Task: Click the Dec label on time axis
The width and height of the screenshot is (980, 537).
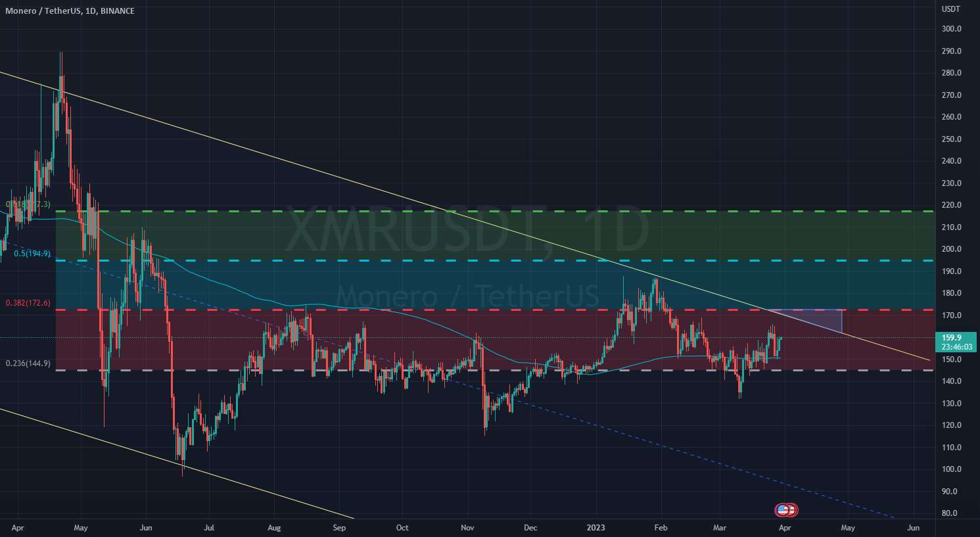Action: pyautogui.click(x=530, y=527)
